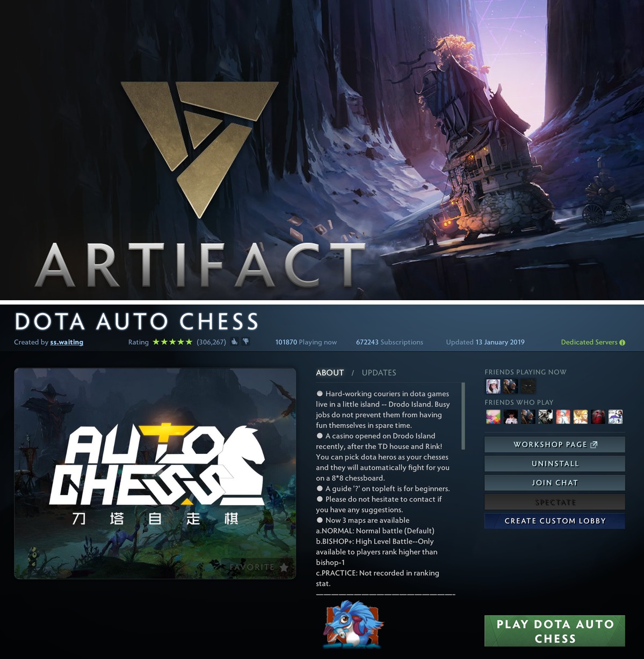Click third avatar under Friends Playing Now

(528, 386)
